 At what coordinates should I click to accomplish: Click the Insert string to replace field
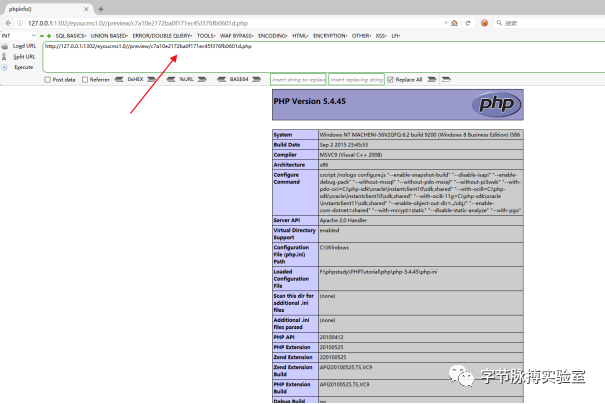pyautogui.click(x=298, y=79)
